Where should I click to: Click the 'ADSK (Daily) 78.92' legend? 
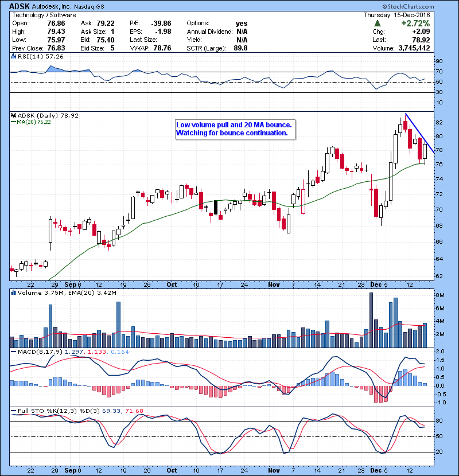click(48, 115)
